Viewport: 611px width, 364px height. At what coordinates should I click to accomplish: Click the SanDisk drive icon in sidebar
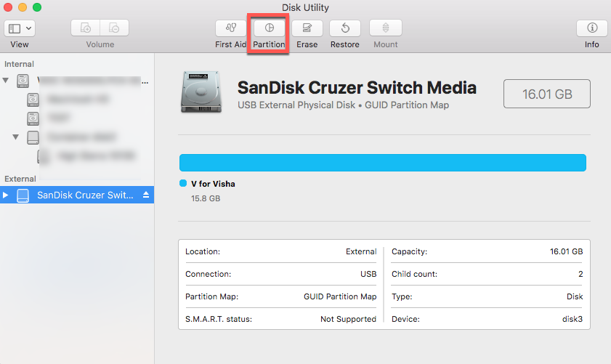(23, 195)
